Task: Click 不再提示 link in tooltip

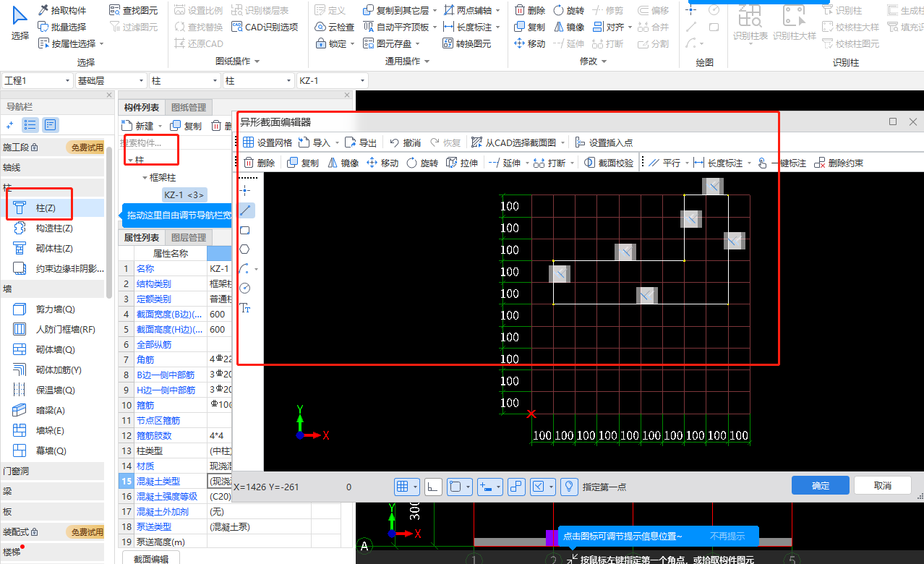Action: [727, 536]
